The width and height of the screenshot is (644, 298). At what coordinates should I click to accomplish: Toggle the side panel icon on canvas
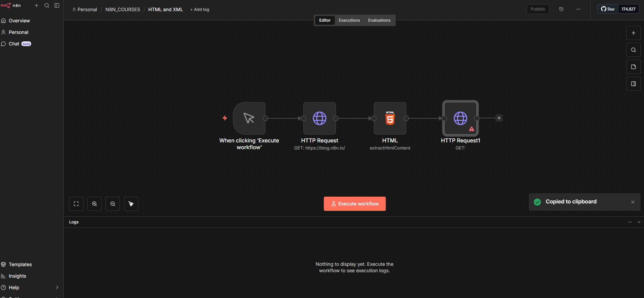(634, 84)
